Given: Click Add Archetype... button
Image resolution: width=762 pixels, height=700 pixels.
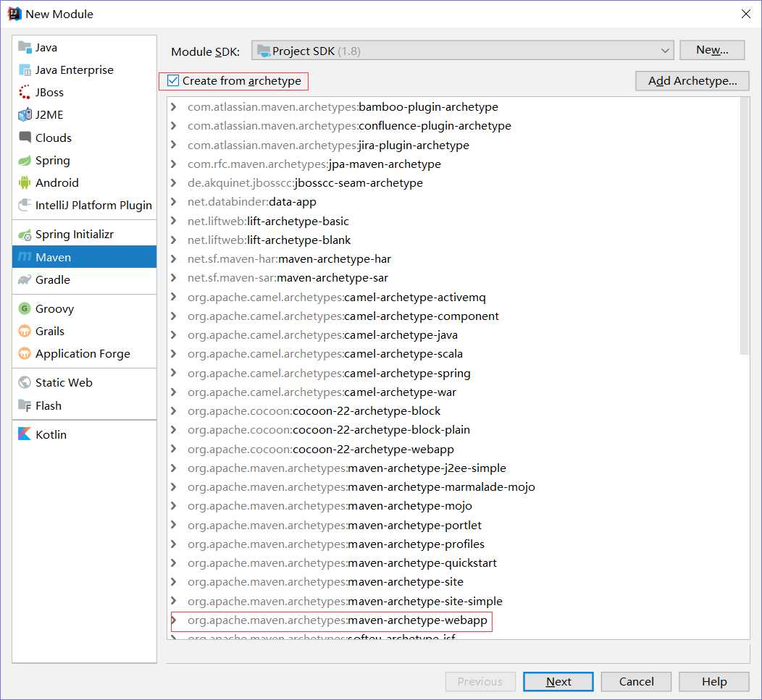Looking at the screenshot, I should [692, 80].
